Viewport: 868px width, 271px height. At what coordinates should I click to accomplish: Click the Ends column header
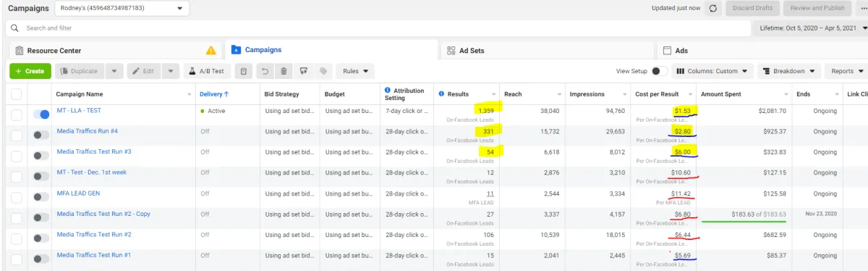coord(804,94)
